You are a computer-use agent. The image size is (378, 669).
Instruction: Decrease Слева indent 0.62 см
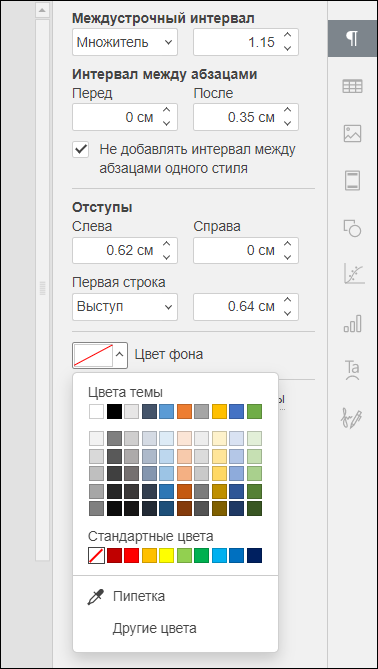(x=167, y=257)
